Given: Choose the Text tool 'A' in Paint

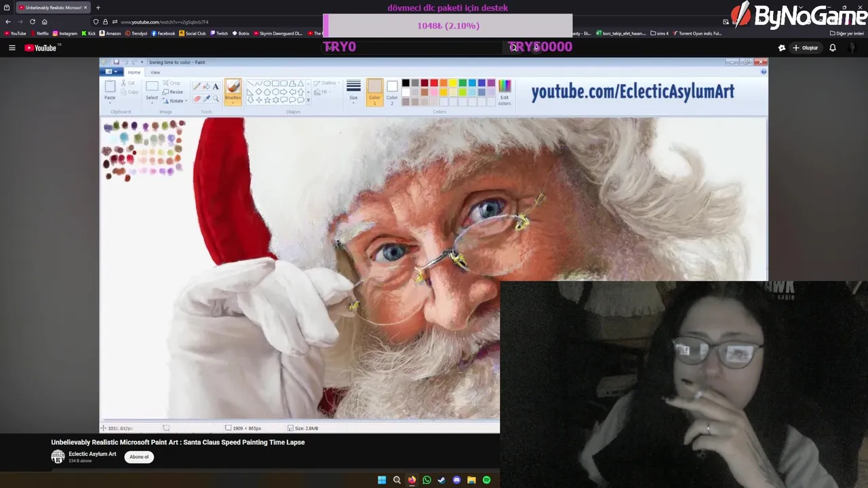Looking at the screenshot, I should 216,87.
